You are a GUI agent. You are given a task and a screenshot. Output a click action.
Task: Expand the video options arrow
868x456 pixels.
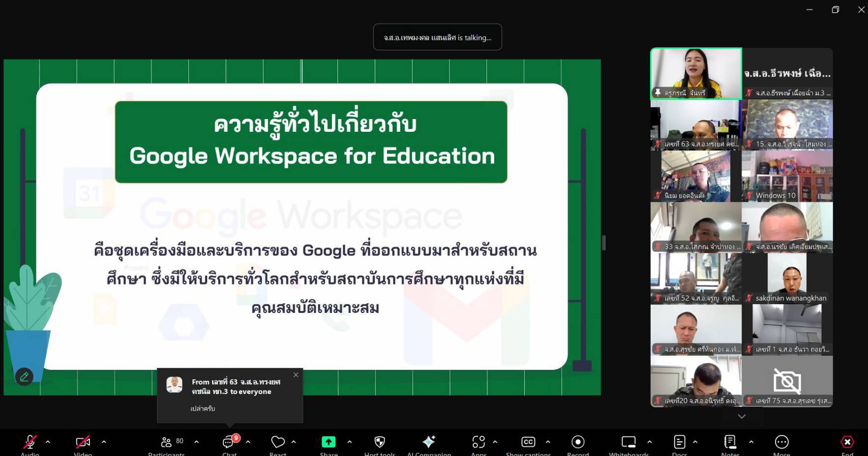pos(104,442)
